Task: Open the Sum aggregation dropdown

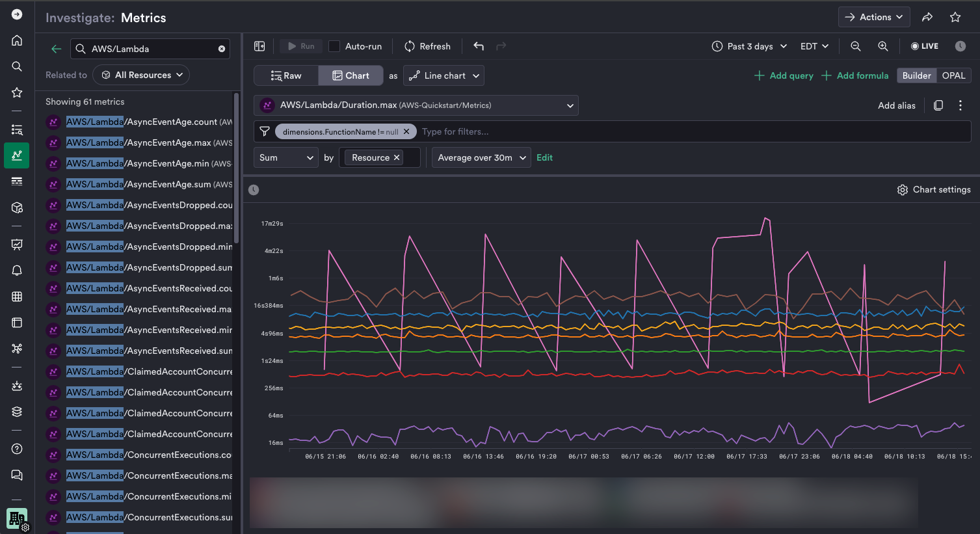Action: pyautogui.click(x=285, y=157)
